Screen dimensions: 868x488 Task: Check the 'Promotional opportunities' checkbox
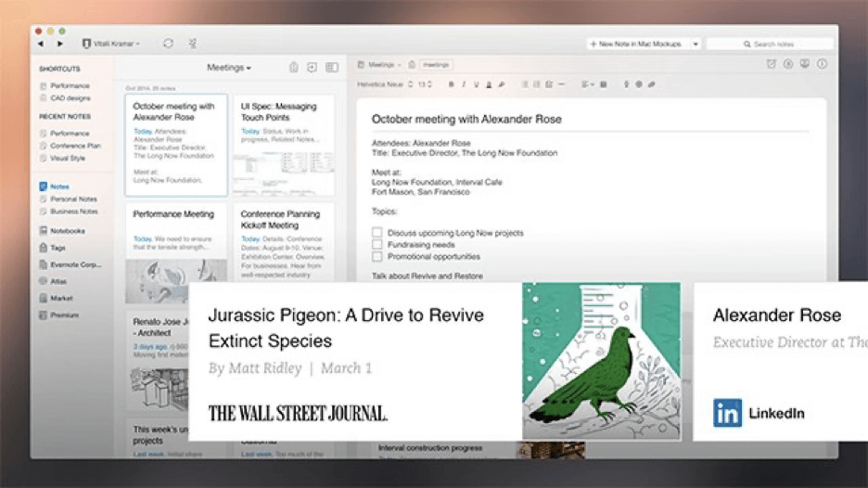click(x=377, y=256)
